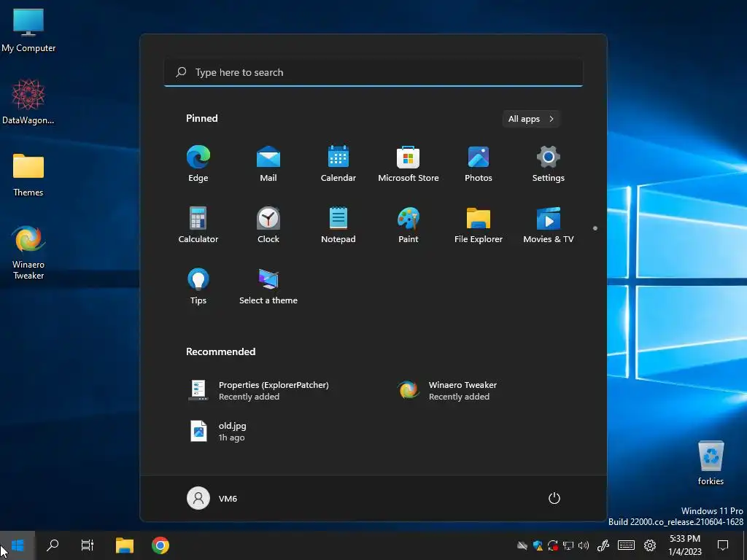Open Settings from pinned apps
Viewport: 747px width, 560px height.
tap(549, 164)
